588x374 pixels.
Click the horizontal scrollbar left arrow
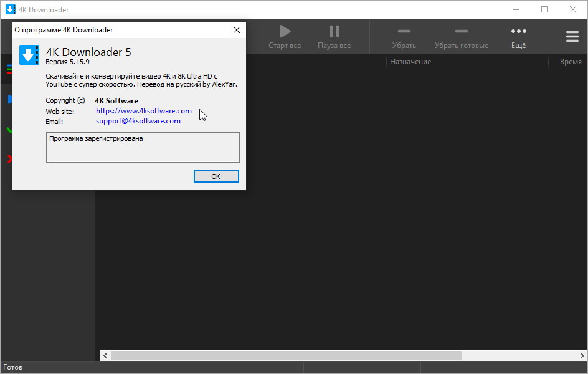click(x=105, y=356)
